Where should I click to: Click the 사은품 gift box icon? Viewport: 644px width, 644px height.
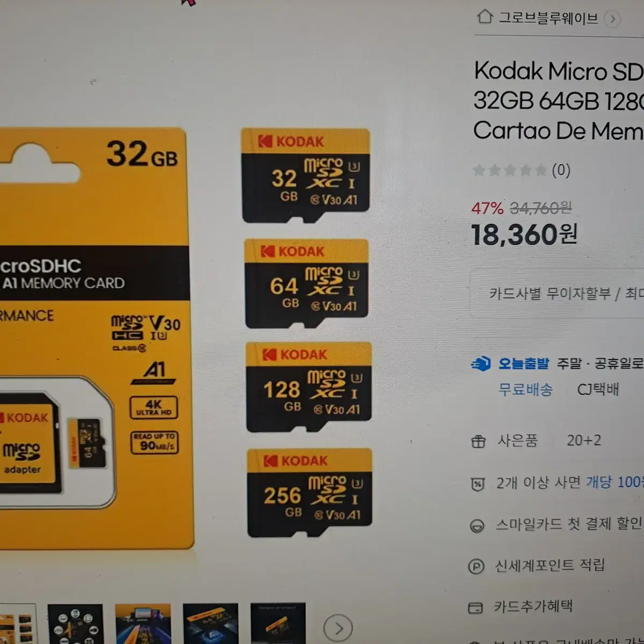pyautogui.click(x=478, y=442)
